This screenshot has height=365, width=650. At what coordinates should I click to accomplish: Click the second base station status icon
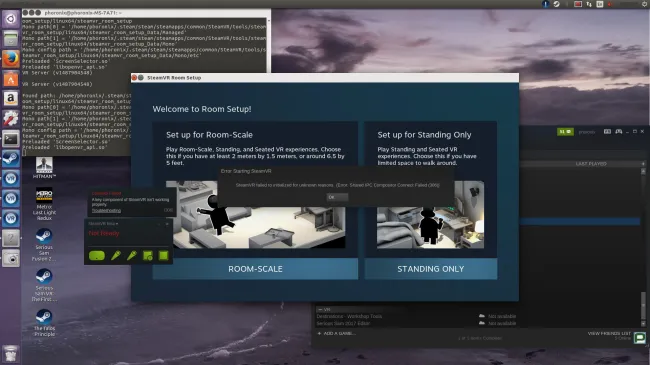point(163,256)
